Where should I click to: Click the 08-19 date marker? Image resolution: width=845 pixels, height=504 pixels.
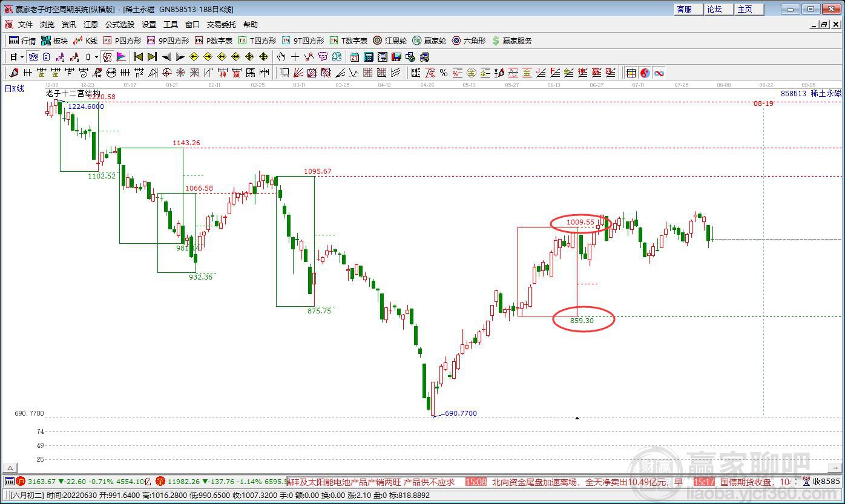point(763,103)
